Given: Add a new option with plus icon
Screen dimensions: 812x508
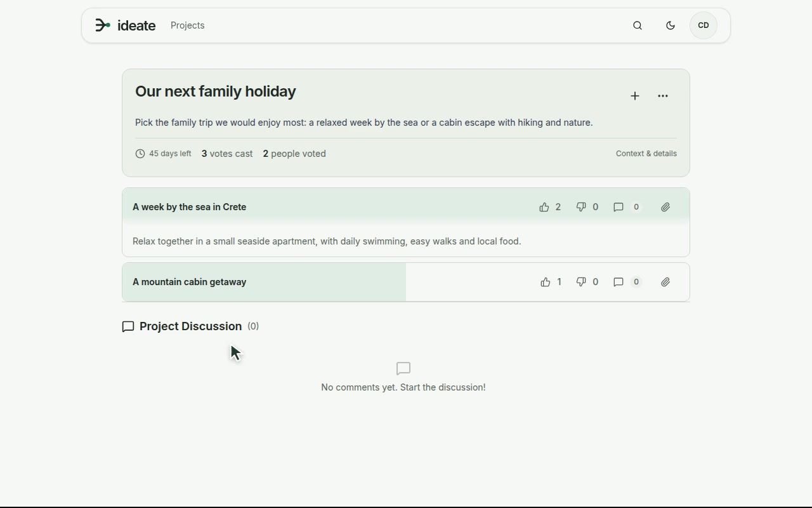Looking at the screenshot, I should pyautogui.click(x=635, y=96).
